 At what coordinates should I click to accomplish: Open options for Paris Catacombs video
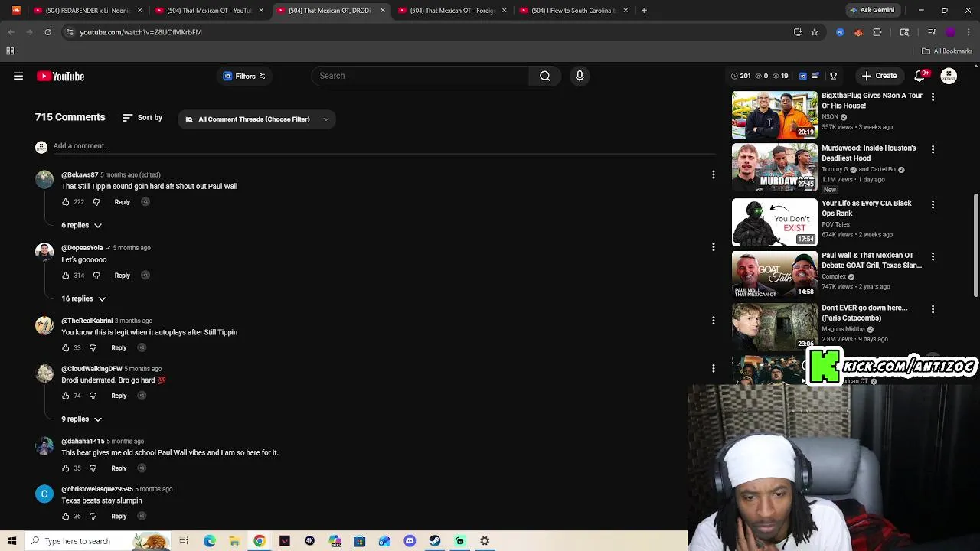[933, 309]
